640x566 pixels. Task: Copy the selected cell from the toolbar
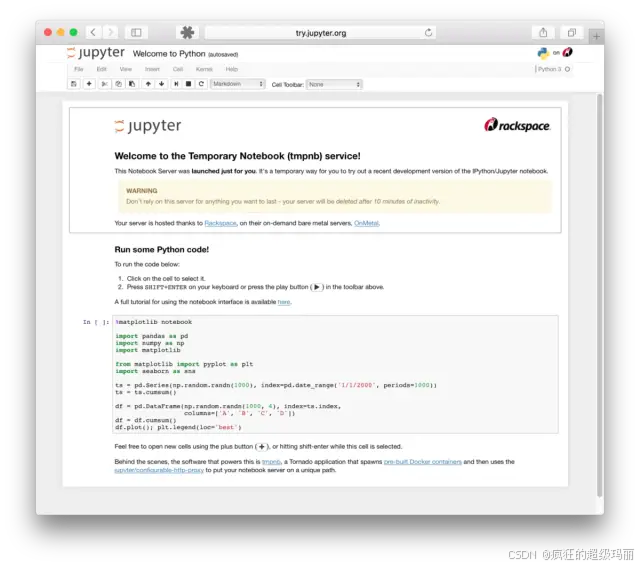(x=118, y=84)
